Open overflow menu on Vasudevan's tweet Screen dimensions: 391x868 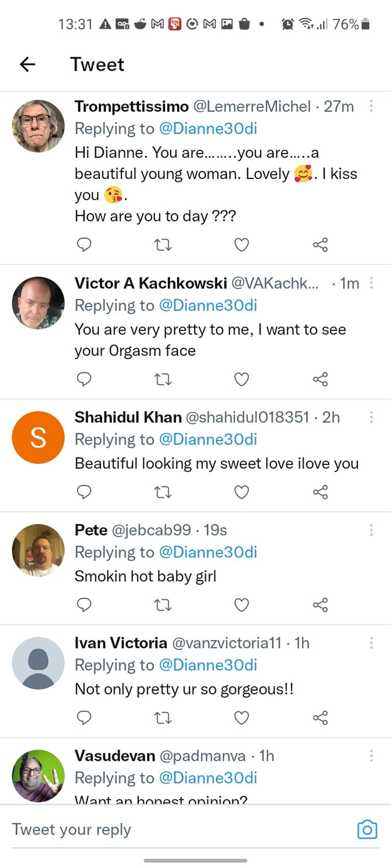coord(371,756)
